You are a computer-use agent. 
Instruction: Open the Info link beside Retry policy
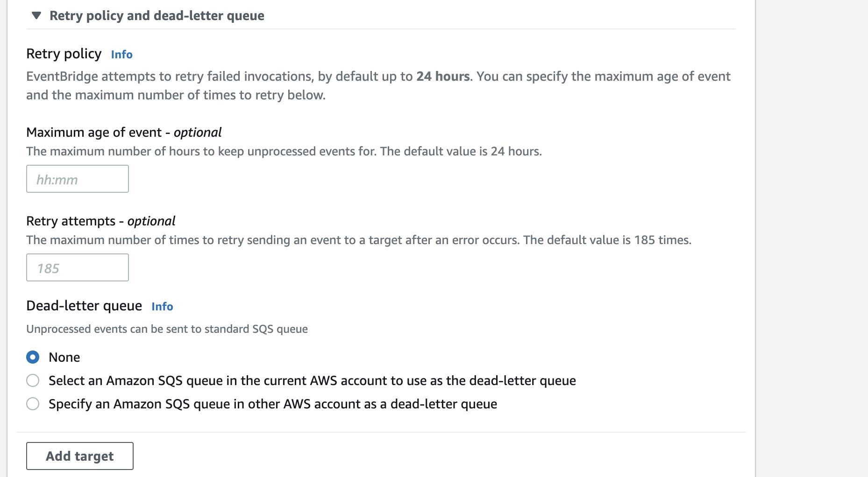point(121,55)
